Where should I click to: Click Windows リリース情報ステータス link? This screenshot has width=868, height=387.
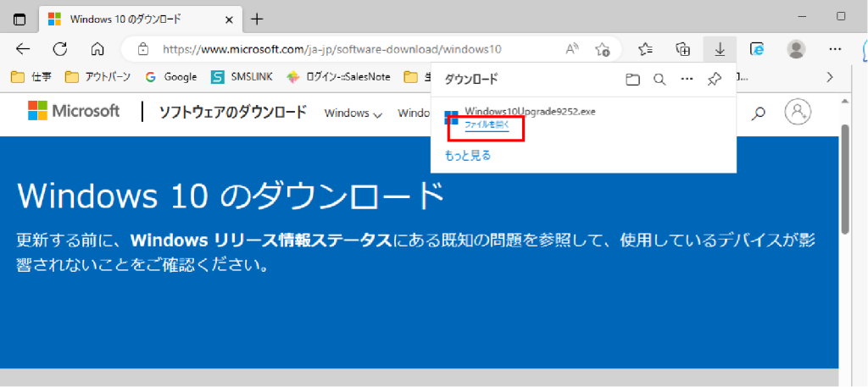pos(261,241)
